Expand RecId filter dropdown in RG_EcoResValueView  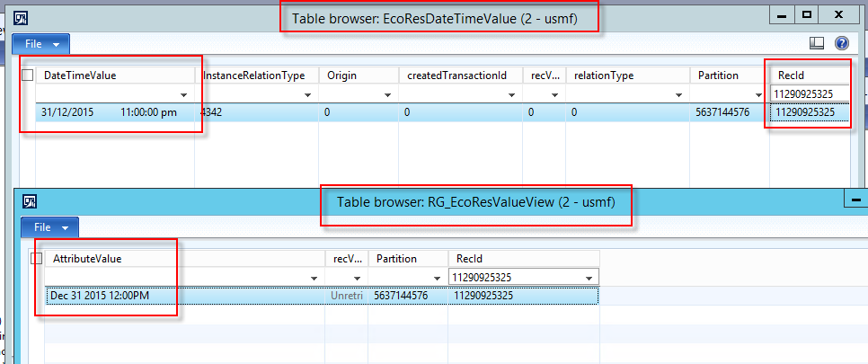[589, 278]
